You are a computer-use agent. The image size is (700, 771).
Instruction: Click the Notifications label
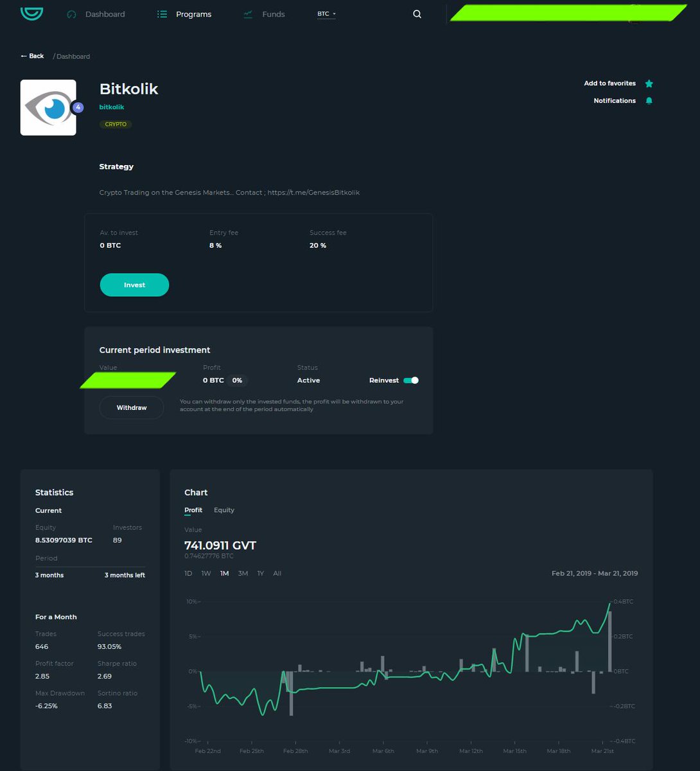pyautogui.click(x=615, y=101)
